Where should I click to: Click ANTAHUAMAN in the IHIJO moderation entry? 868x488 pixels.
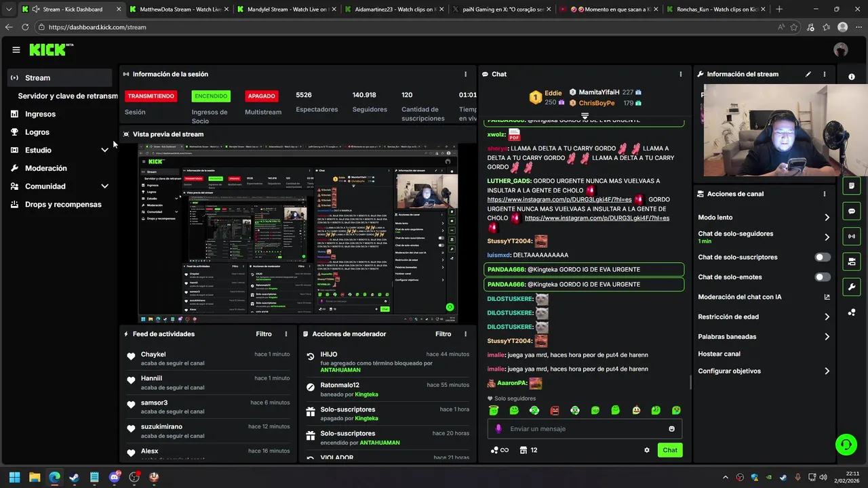[340, 370]
